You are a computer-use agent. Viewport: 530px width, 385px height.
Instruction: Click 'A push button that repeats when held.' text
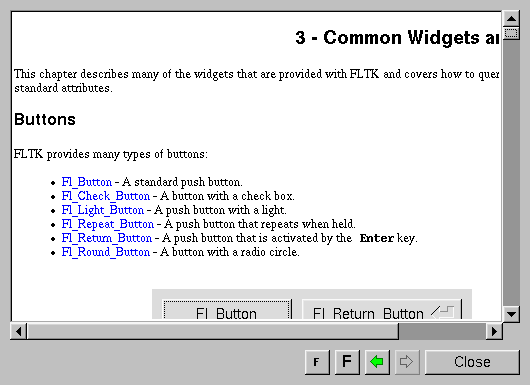260,224
